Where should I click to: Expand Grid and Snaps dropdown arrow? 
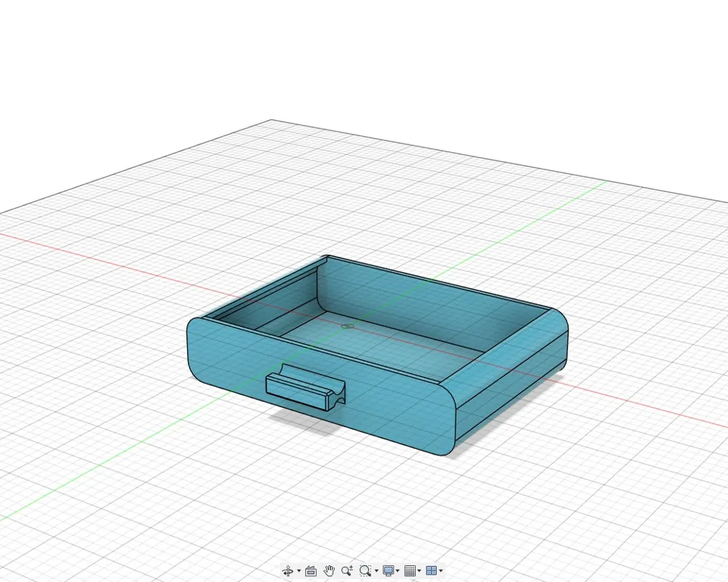(x=419, y=571)
